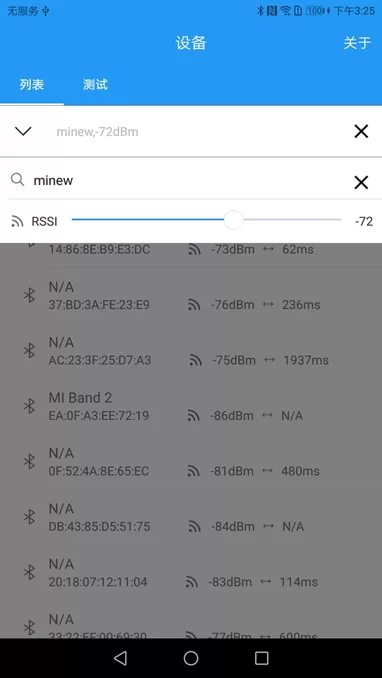Switch to the 测试 tab

click(x=95, y=84)
